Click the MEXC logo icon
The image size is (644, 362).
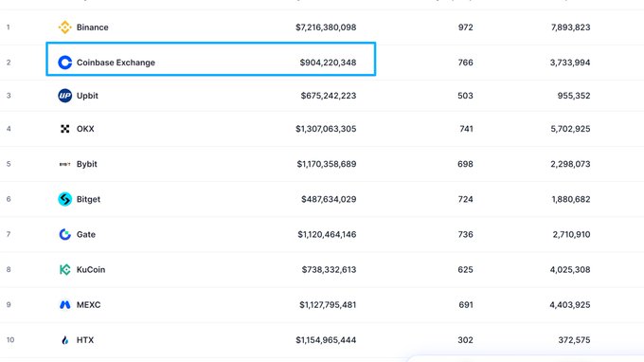65,305
